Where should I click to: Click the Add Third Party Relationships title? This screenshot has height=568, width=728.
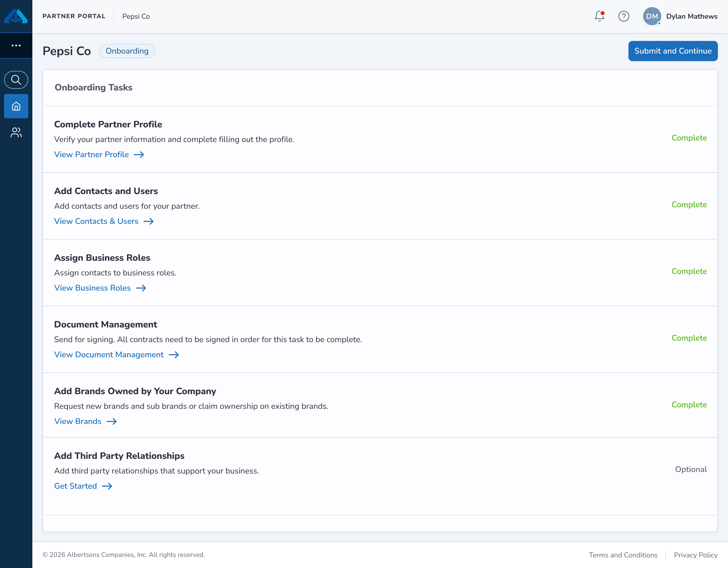pyautogui.click(x=119, y=456)
